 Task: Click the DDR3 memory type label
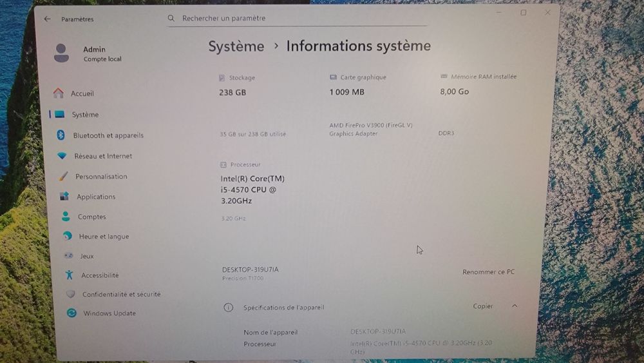[x=446, y=133]
